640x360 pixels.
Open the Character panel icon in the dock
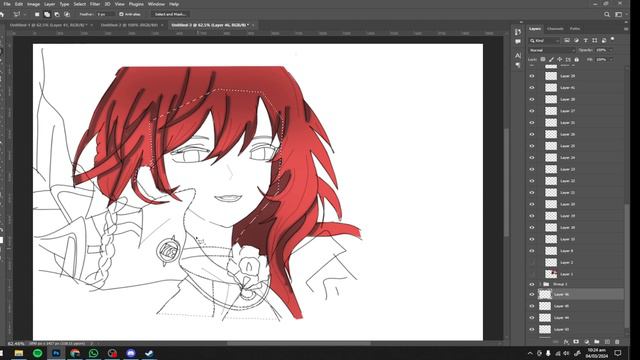tap(518, 55)
